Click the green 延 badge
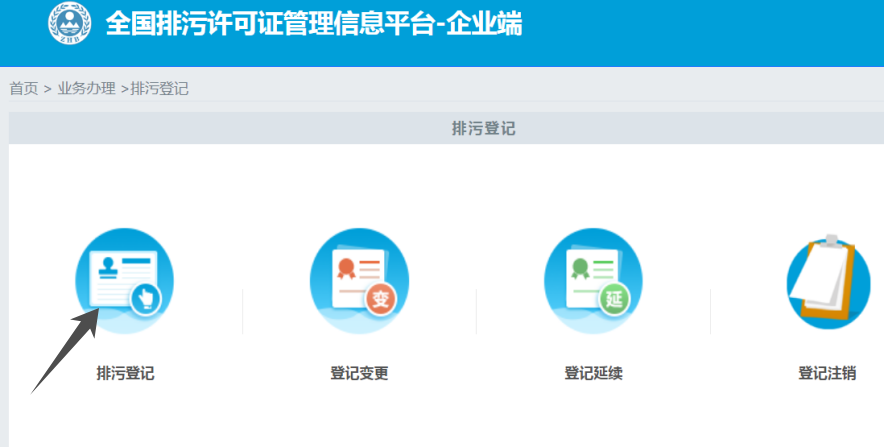 (614, 299)
